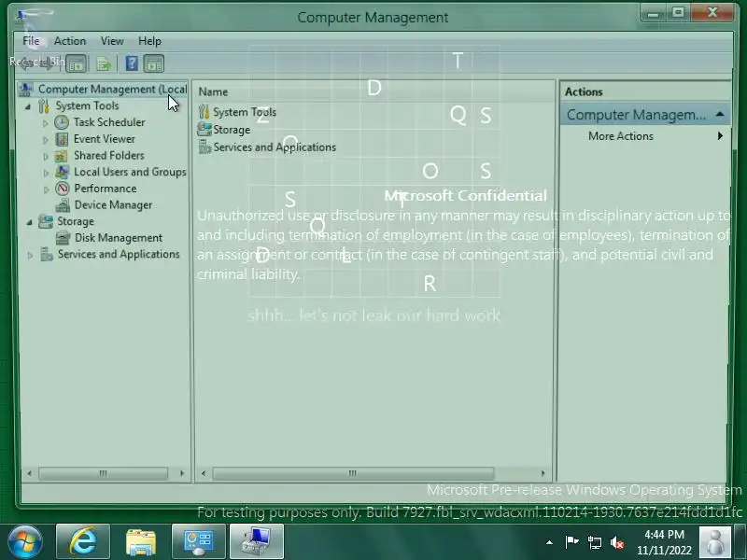The height and width of the screenshot is (560, 747).
Task: Click the tree pane scroll right arrow
Action: [181, 473]
